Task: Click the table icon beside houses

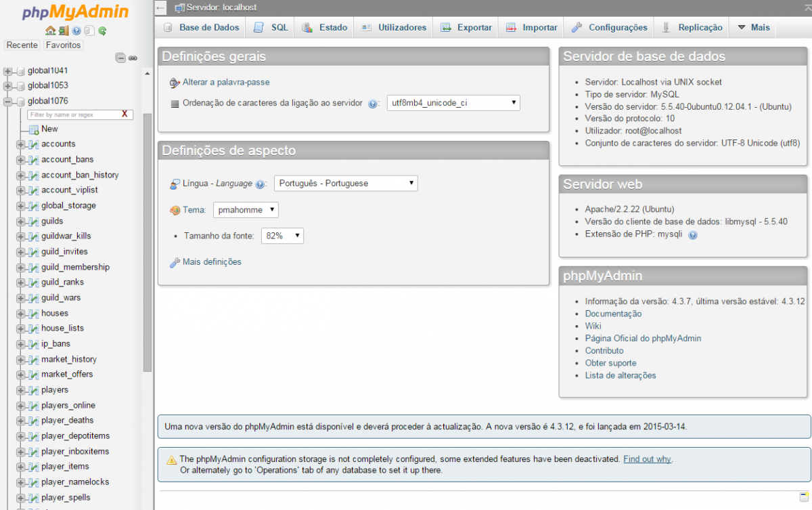Action: click(33, 314)
